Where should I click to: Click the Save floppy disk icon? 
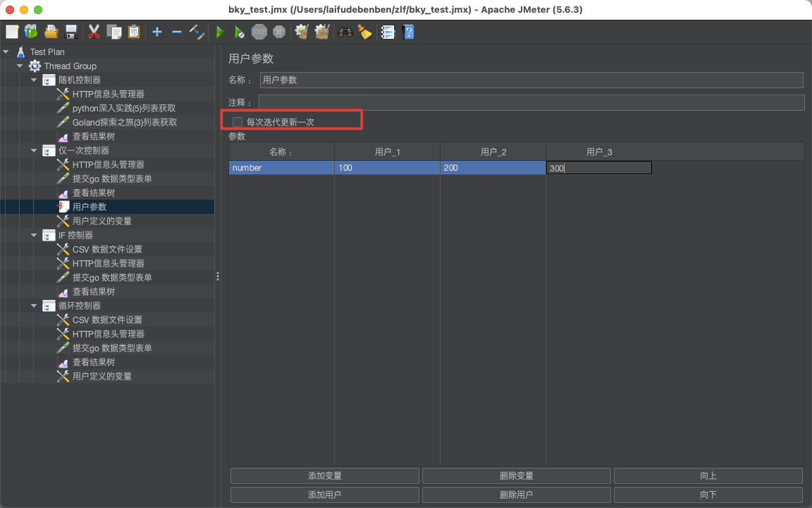tap(71, 32)
